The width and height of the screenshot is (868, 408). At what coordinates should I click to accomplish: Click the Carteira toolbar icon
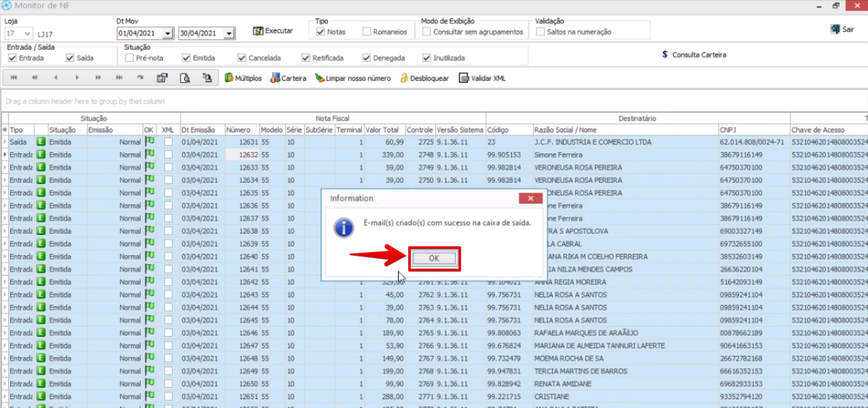[275, 78]
